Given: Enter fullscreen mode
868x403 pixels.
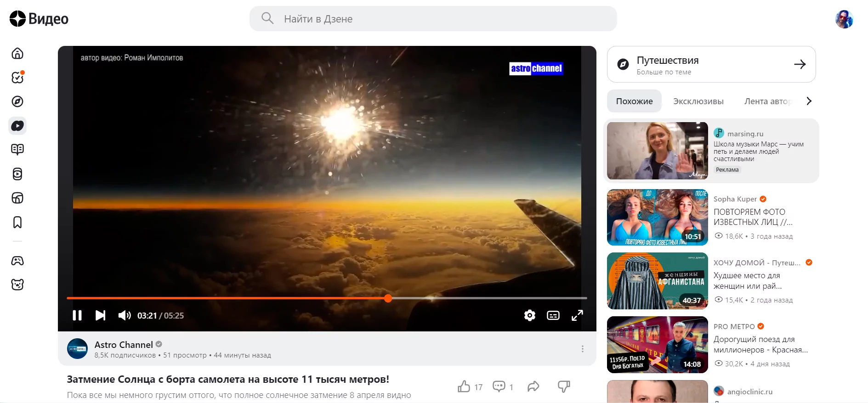Looking at the screenshot, I should 577,315.
